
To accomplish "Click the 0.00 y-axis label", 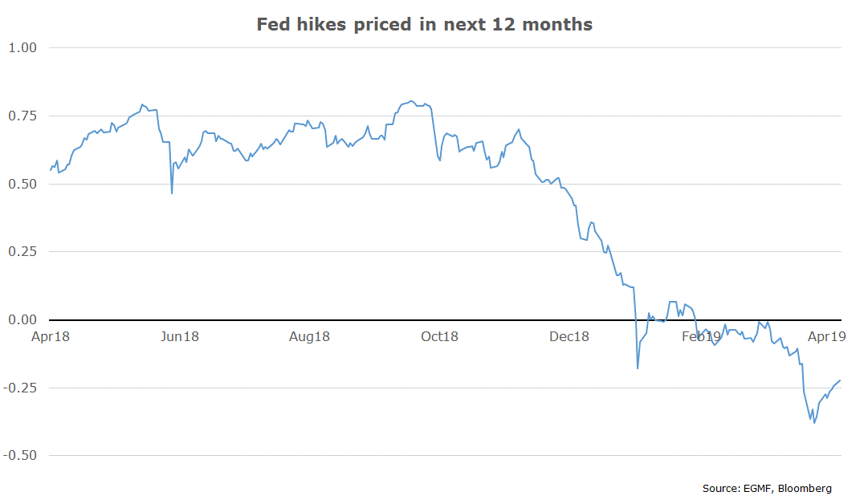I will (22, 319).
